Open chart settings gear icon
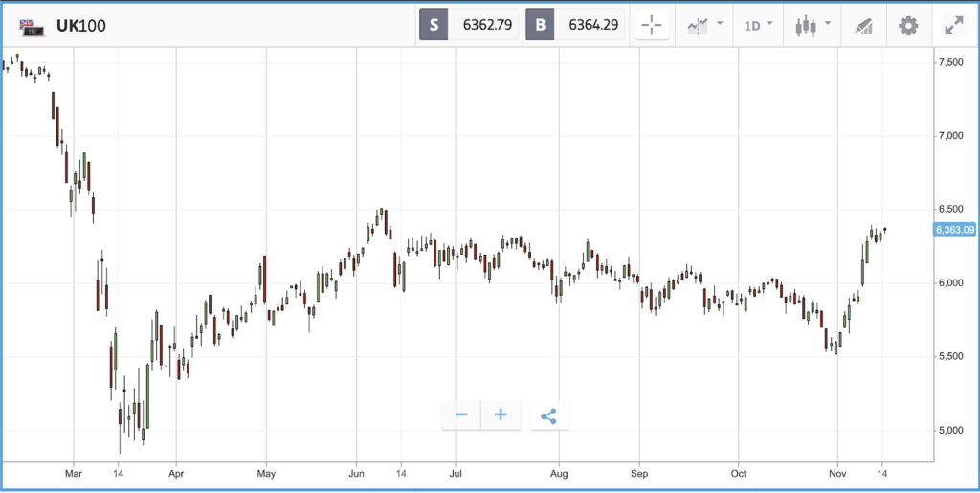 point(908,26)
